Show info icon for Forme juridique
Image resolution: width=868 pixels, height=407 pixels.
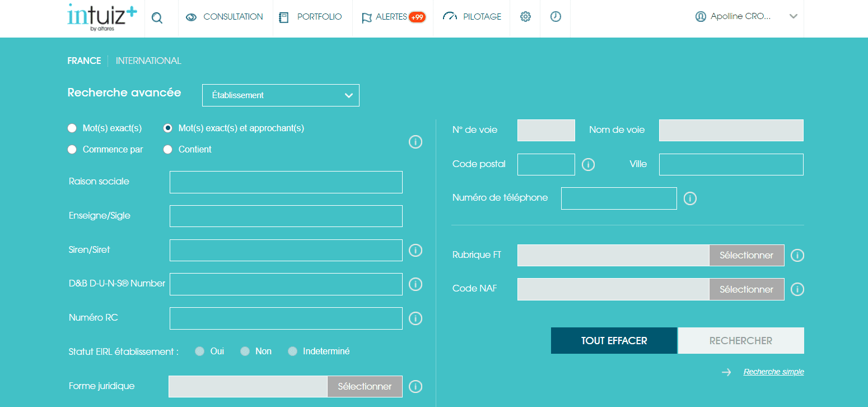click(416, 387)
